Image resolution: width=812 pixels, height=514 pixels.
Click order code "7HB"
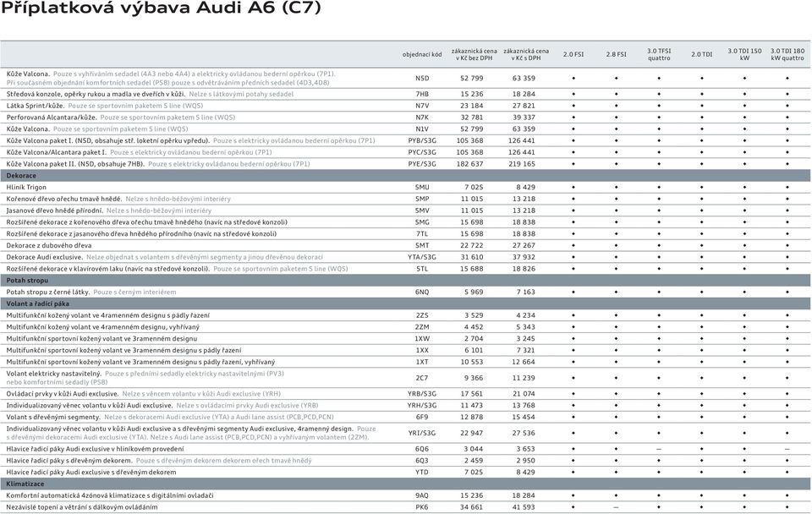(422, 94)
